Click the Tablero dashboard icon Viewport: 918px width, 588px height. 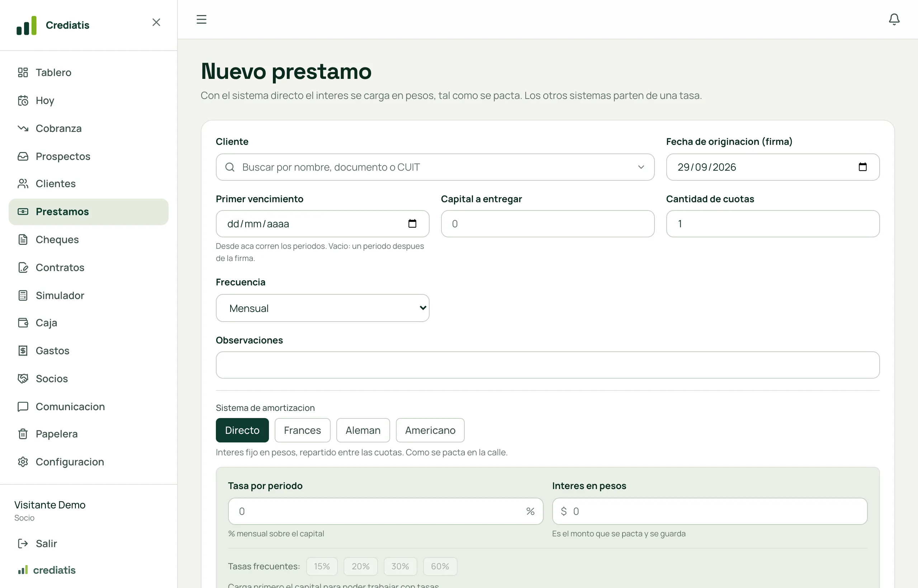[x=23, y=72]
